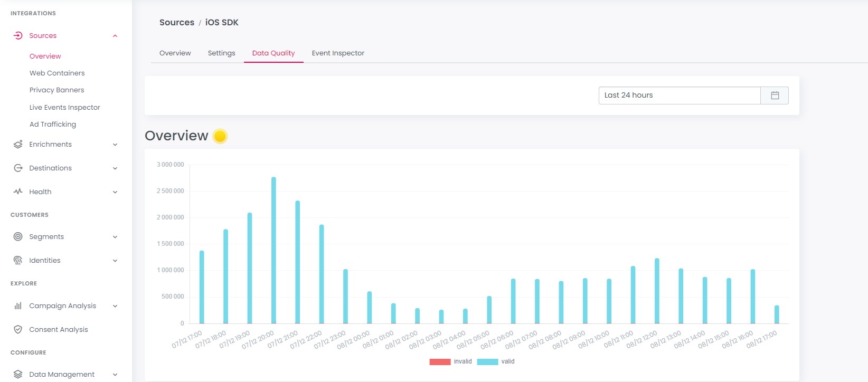Switch to the Event Inspector tab
Screen dimensions: 868x382
tap(338, 53)
